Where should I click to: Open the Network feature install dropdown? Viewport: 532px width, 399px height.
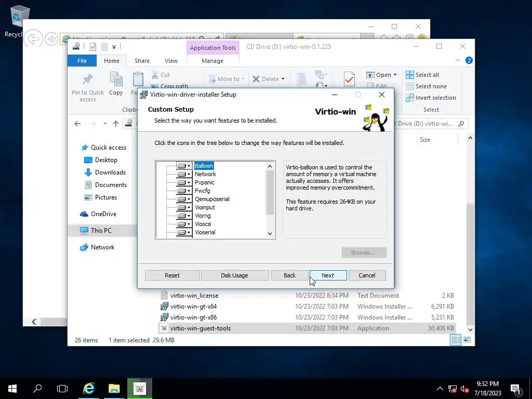point(184,174)
